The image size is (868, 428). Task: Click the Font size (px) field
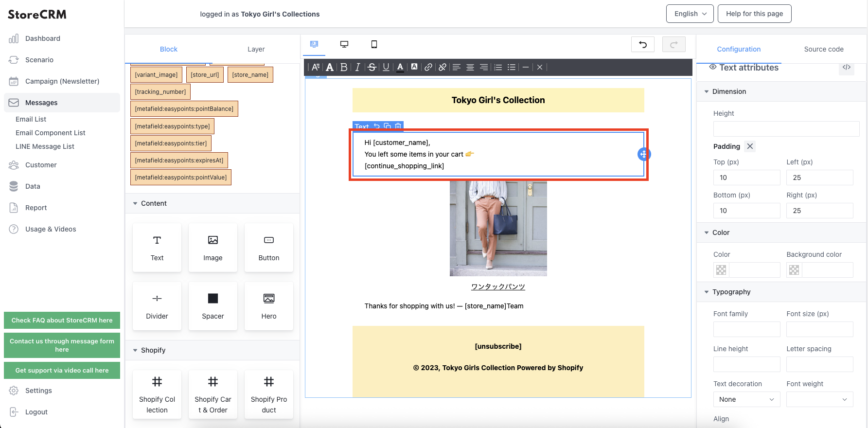[x=820, y=329]
